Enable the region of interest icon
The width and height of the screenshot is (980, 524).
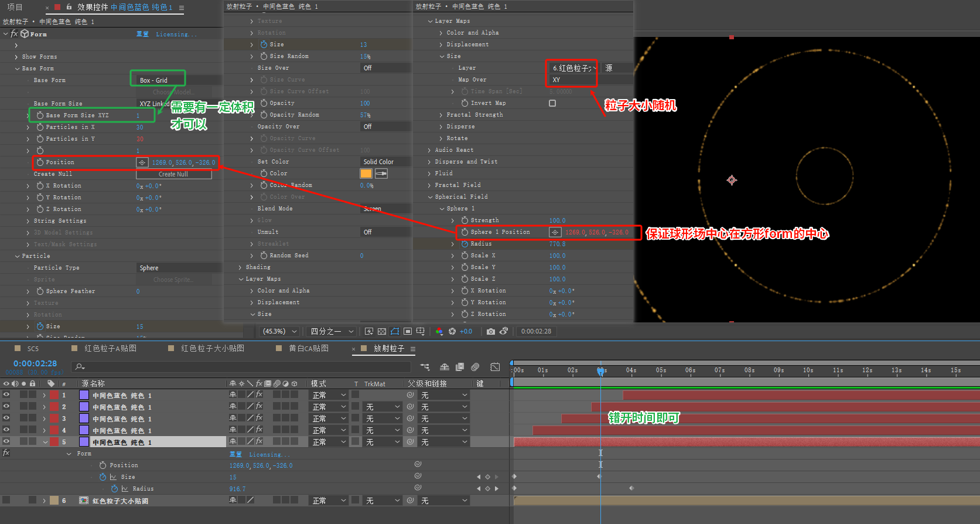tap(408, 331)
